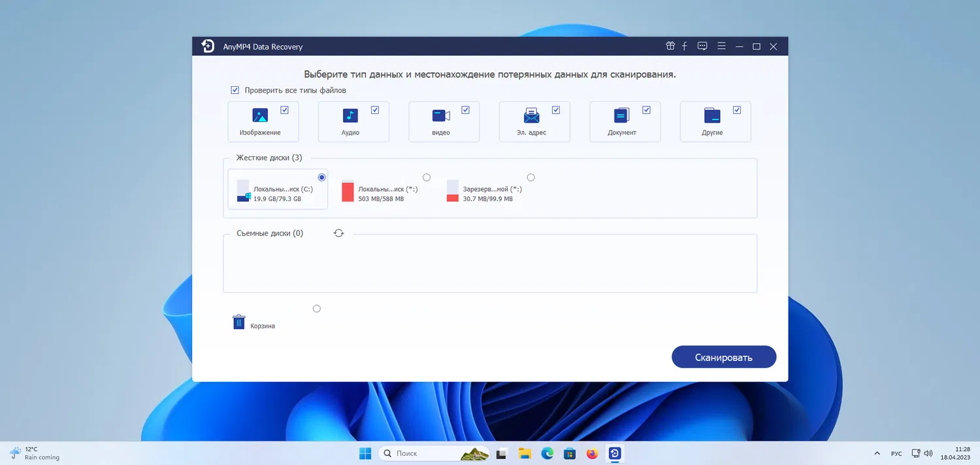Select the Локальный диск (*:) radio button
Screen dimensions: 980x465
[x=427, y=177]
